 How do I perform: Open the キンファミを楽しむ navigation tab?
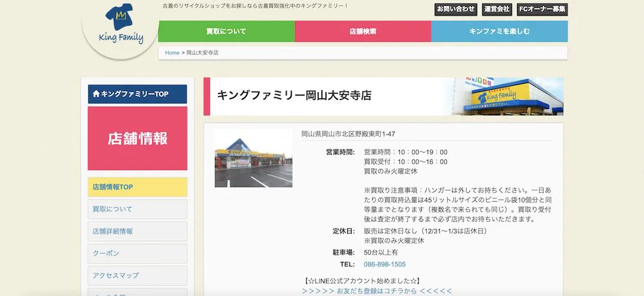pos(499,31)
